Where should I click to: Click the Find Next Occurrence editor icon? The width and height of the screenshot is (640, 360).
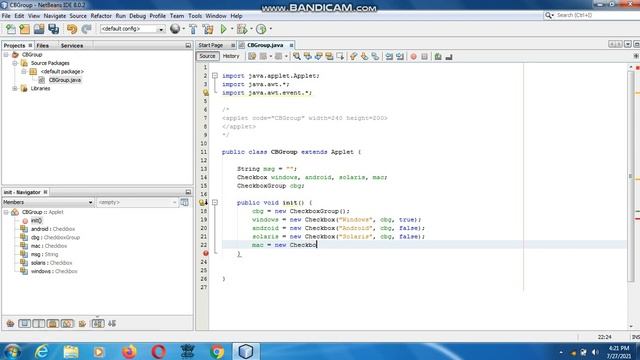(318, 56)
